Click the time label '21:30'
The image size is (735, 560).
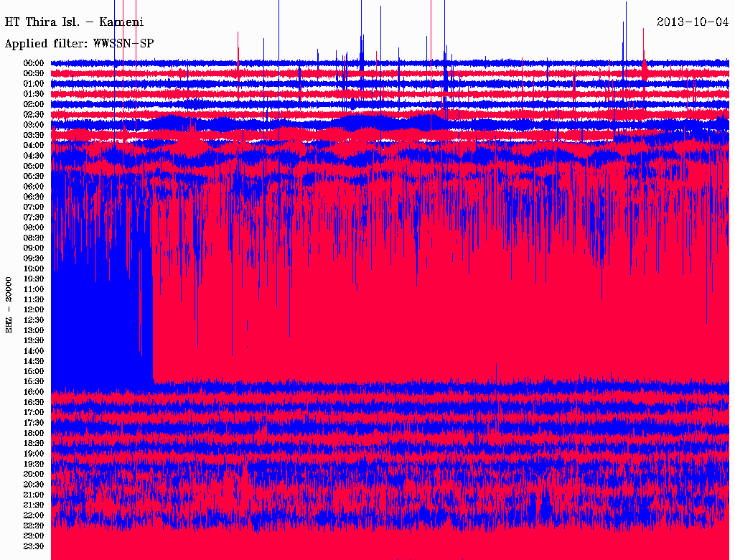click(x=34, y=505)
